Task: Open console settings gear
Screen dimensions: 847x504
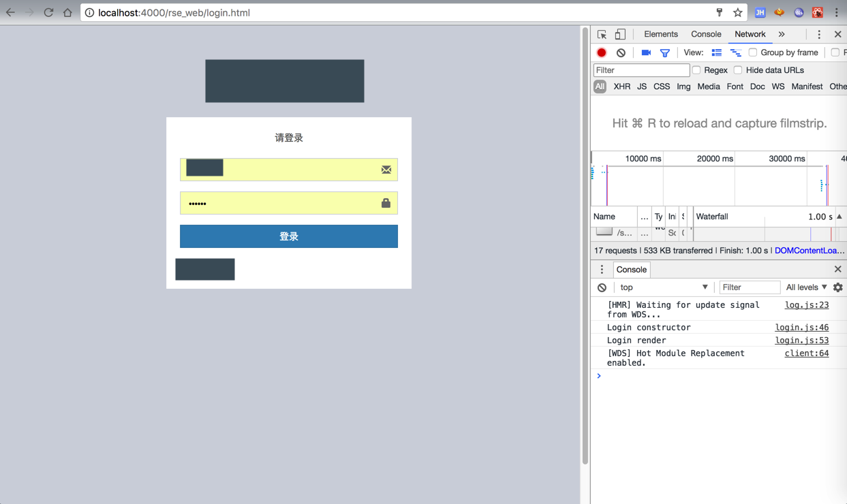Action: click(838, 287)
